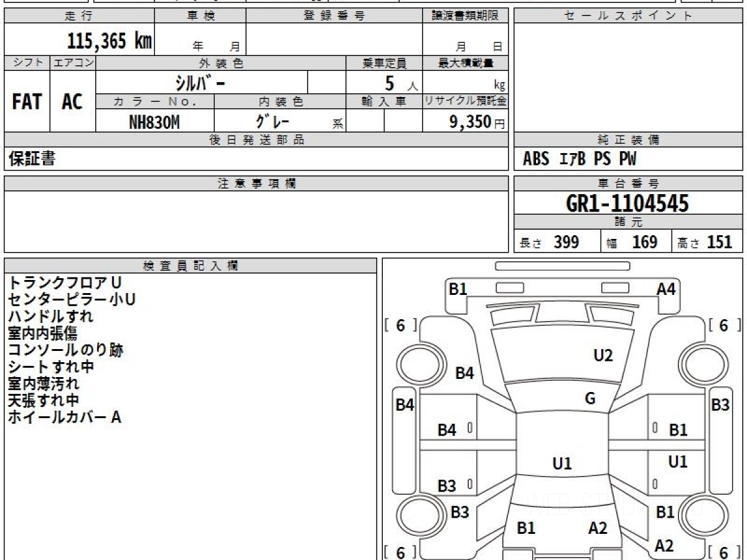Click the 乗車定員 header
This screenshot has width=747, height=560.
(x=384, y=63)
